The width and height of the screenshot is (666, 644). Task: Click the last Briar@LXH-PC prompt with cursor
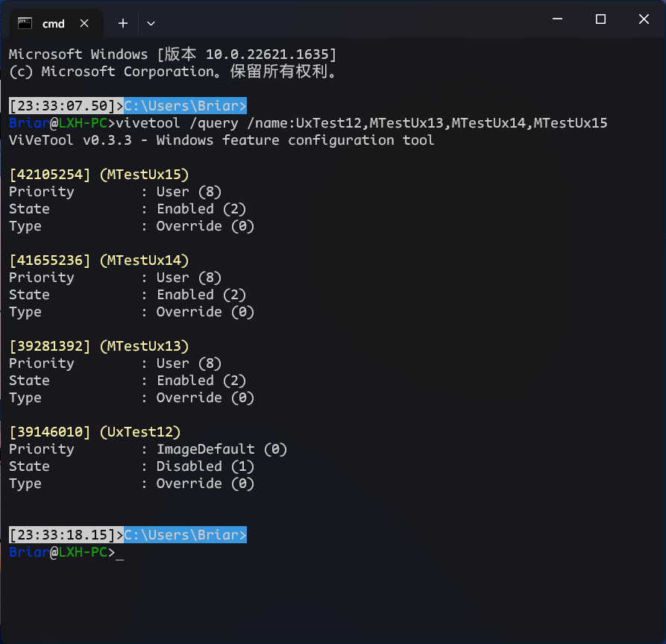tap(66, 552)
